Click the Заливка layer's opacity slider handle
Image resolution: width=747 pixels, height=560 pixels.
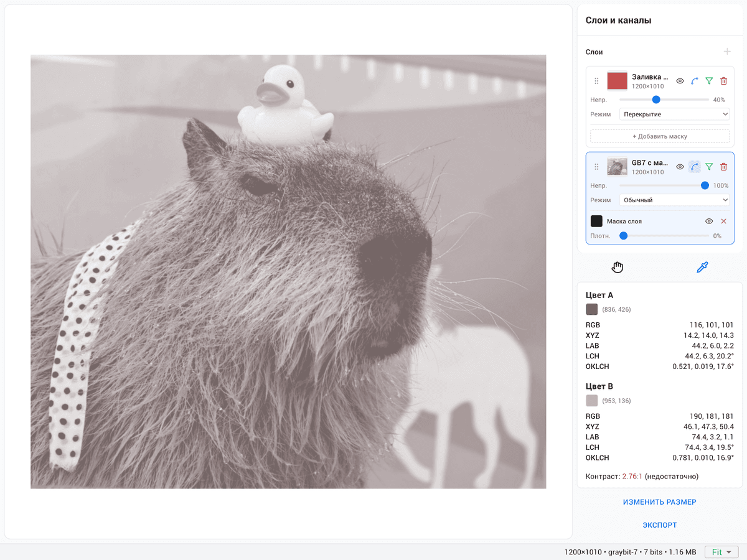pyautogui.click(x=655, y=100)
